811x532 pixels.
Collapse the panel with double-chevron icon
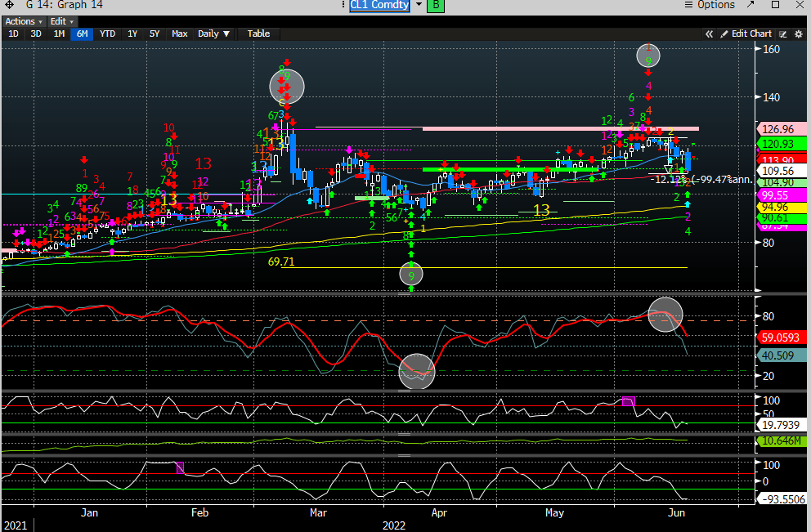pos(710,34)
